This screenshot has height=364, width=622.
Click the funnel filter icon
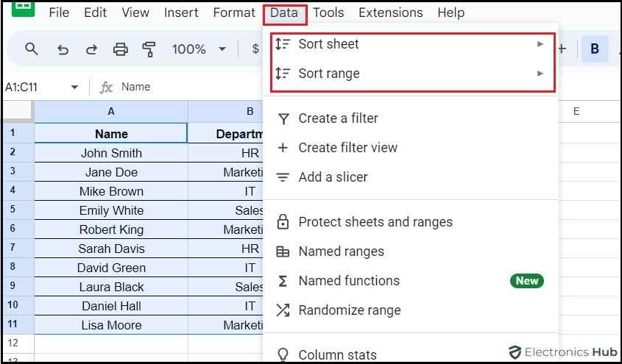point(283,118)
